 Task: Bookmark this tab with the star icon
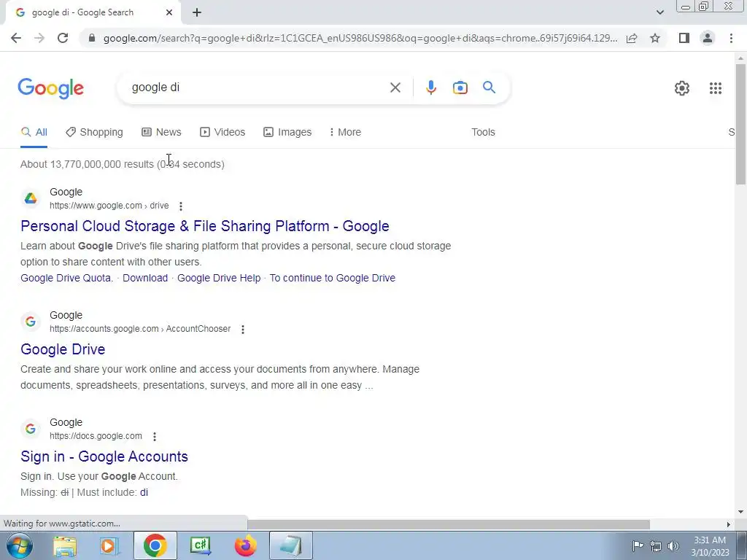click(655, 38)
